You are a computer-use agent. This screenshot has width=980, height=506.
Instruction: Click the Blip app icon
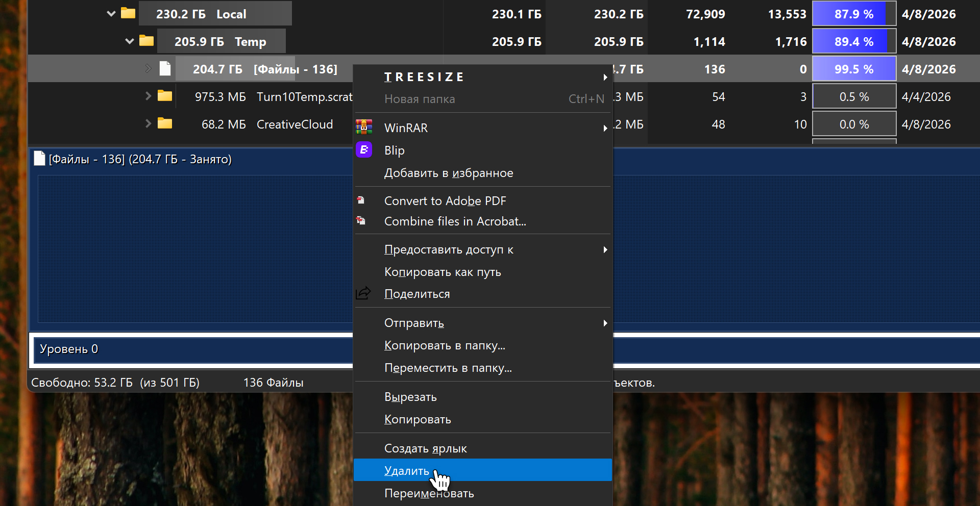[x=364, y=150]
